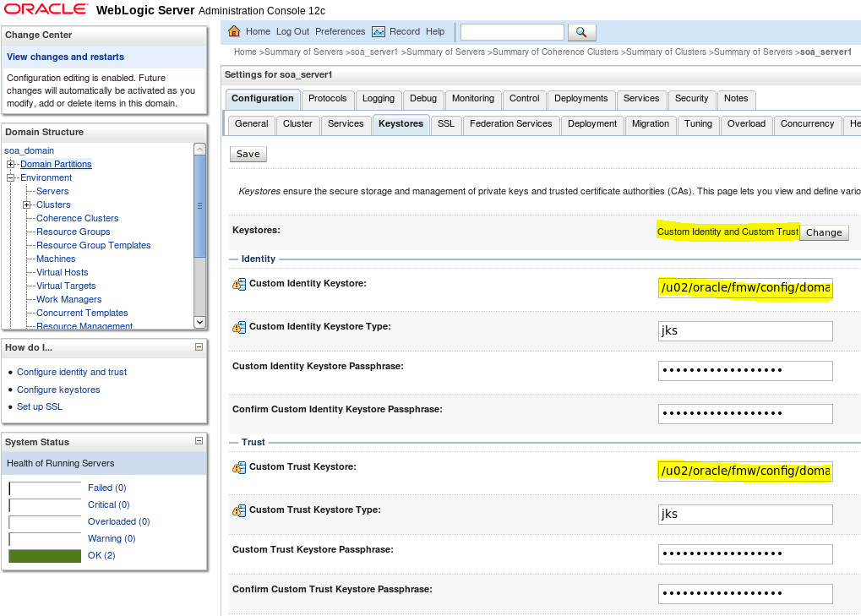The width and height of the screenshot is (861, 616).
Task: Select the Overload subtab
Action: [746, 124]
